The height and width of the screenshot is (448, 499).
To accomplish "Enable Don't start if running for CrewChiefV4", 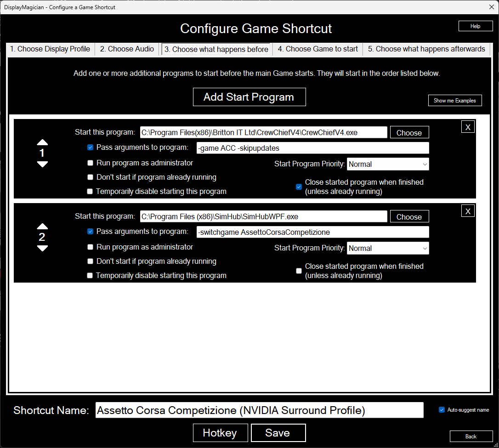I will [x=91, y=177].
